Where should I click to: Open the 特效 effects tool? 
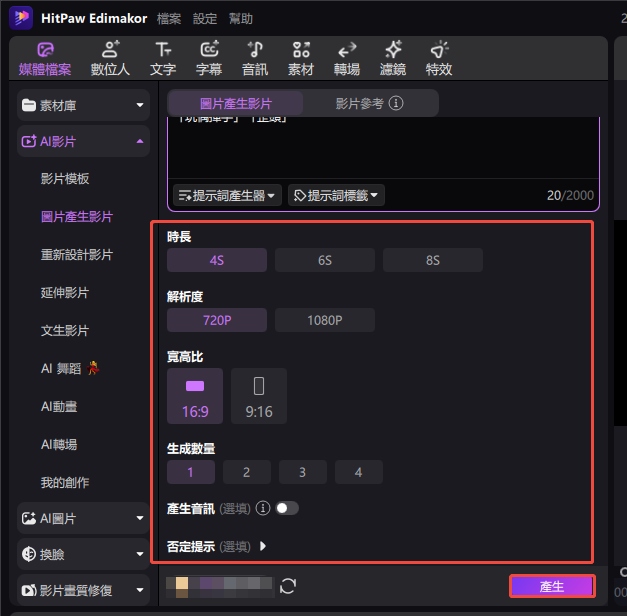click(x=439, y=58)
